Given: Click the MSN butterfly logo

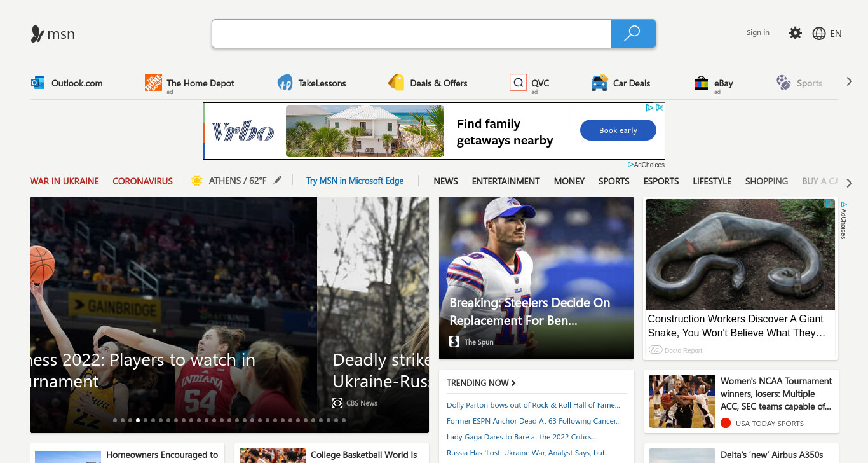Looking at the screenshot, I should pyautogui.click(x=37, y=34).
